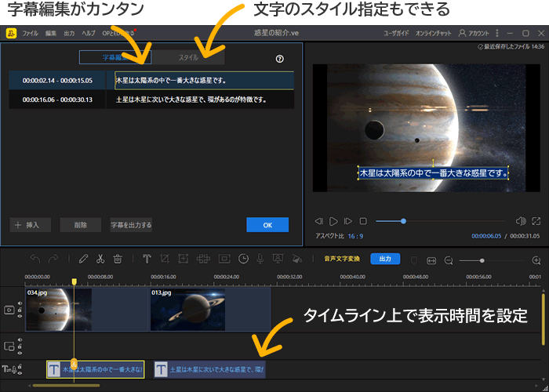Click the blue OK button

point(267,225)
